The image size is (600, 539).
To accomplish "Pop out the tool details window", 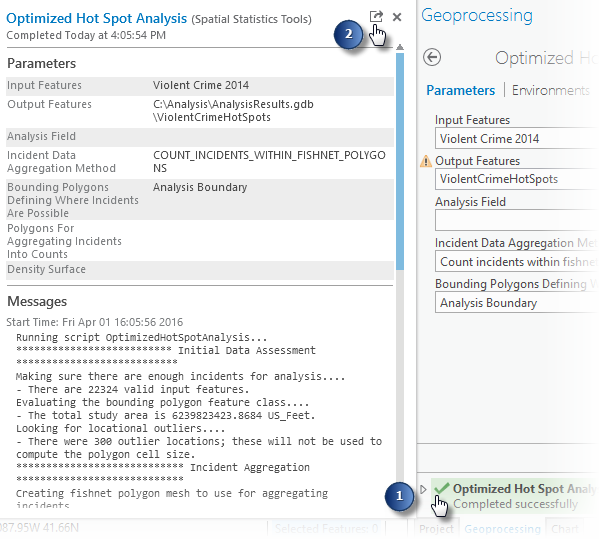I will point(375,17).
